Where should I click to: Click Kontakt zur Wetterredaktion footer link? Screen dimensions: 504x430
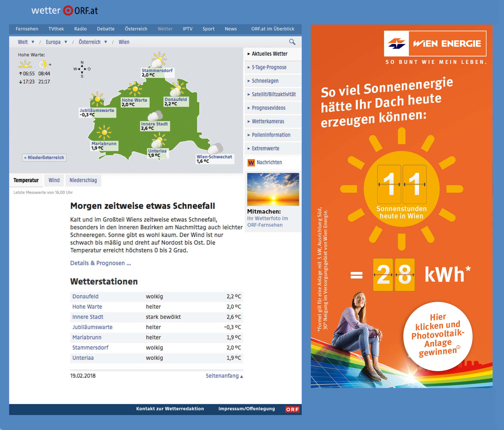[x=170, y=409]
